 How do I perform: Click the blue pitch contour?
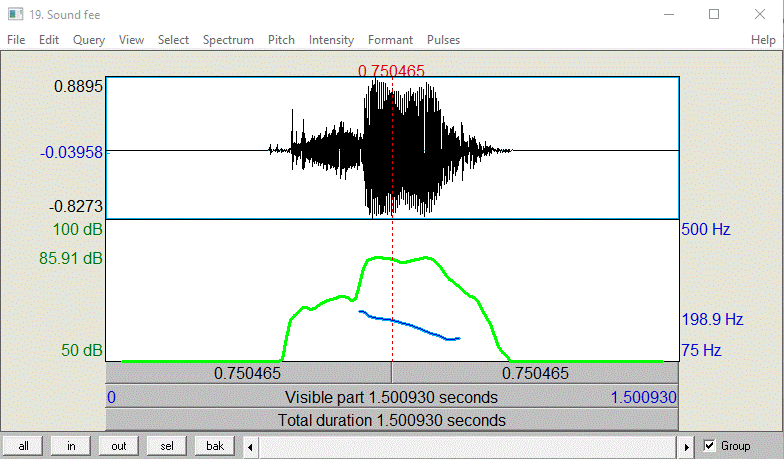pyautogui.click(x=410, y=326)
